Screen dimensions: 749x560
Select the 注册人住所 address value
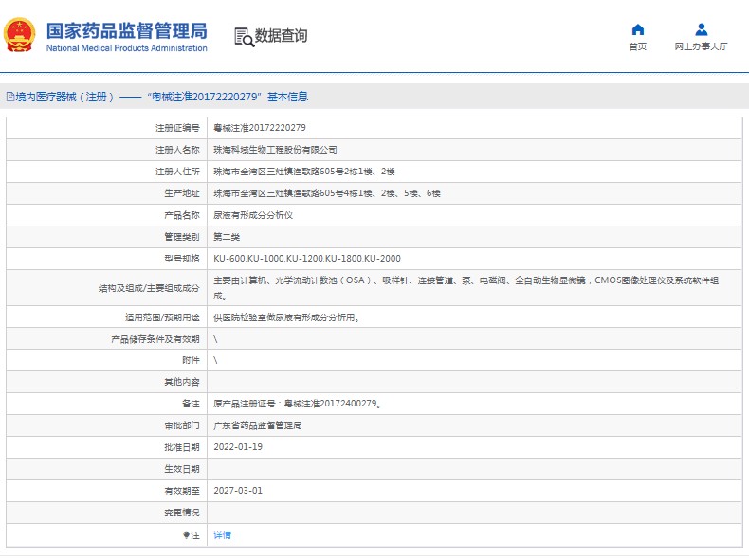(303, 172)
